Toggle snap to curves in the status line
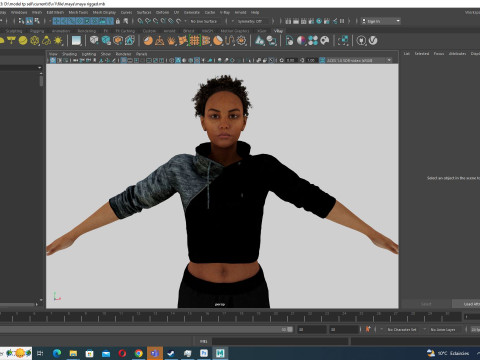This screenshot has height=360, width=480. (x=148, y=21)
